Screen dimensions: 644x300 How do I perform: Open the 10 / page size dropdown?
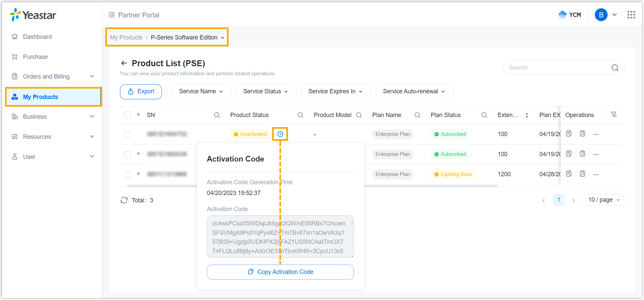pyautogui.click(x=603, y=200)
